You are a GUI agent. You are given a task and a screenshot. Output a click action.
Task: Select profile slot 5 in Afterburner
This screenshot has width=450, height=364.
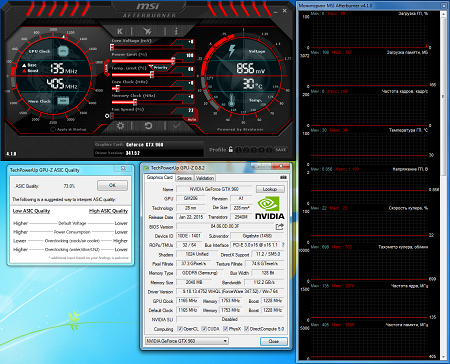coord(269,150)
